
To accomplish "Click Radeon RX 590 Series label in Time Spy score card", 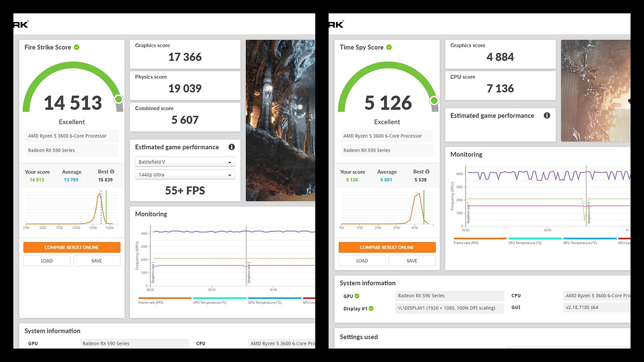I will point(387,150).
